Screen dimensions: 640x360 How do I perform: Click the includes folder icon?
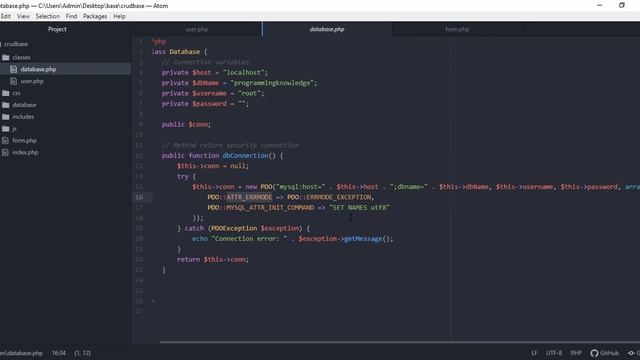[6, 117]
